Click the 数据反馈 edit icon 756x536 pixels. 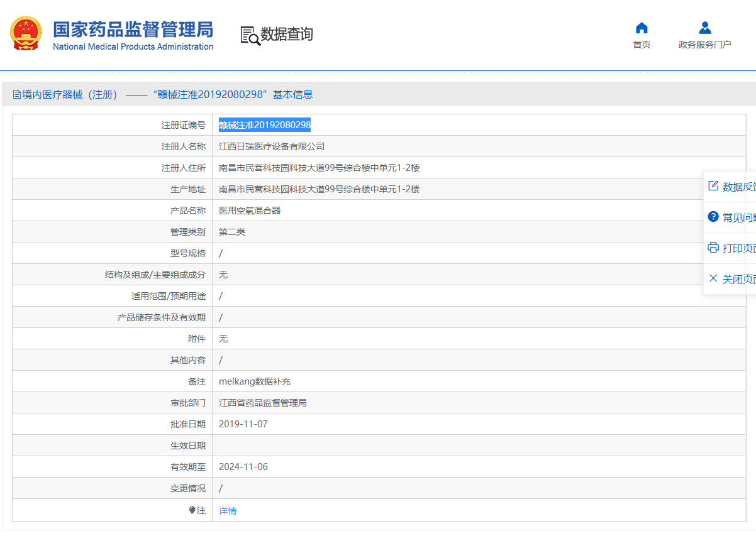[x=713, y=186]
